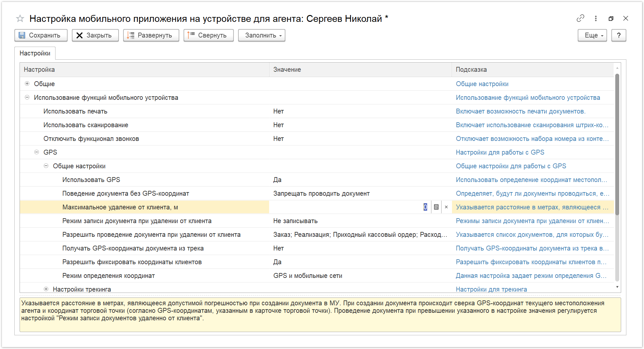Clear the Максимальное удаление value with the cross

pyautogui.click(x=446, y=207)
